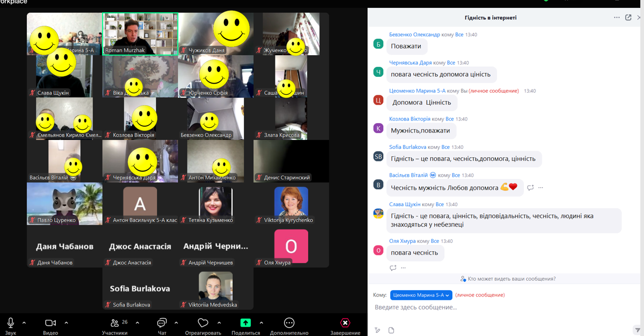Screen dimensions: 644x336
Task: Click the text formatting pencil icon in chat
Action: point(378,330)
